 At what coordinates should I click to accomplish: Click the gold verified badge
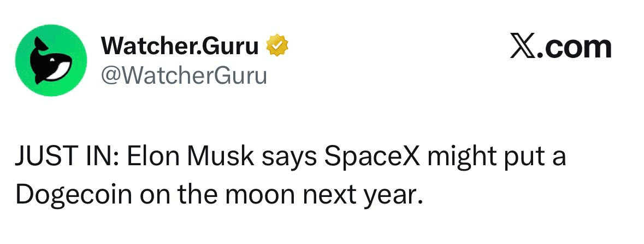click(277, 47)
